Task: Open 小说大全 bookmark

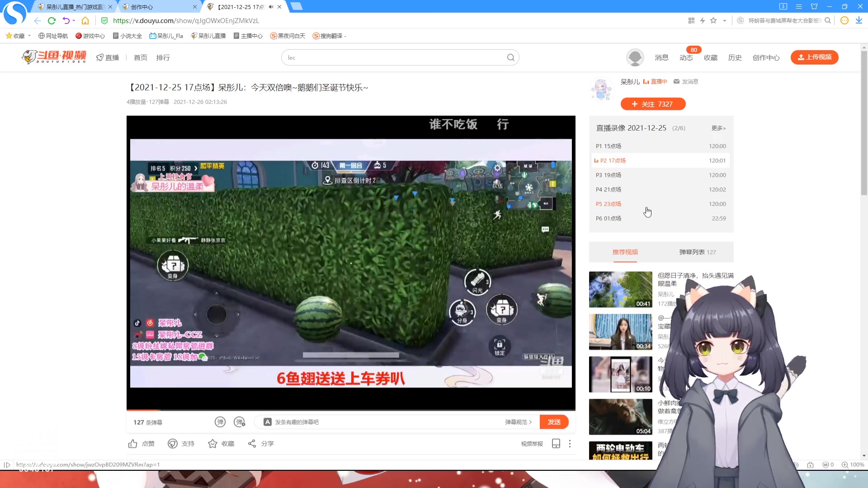Action: pos(127,36)
